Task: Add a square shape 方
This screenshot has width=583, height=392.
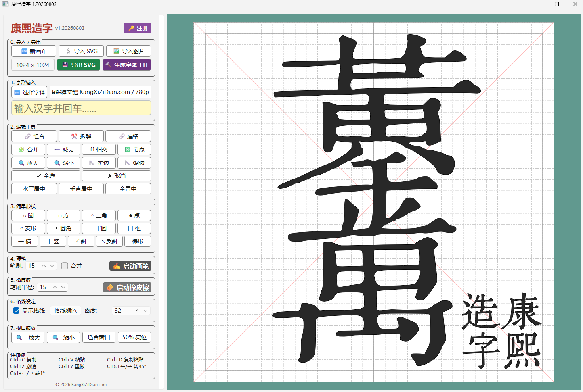Action: [64, 215]
